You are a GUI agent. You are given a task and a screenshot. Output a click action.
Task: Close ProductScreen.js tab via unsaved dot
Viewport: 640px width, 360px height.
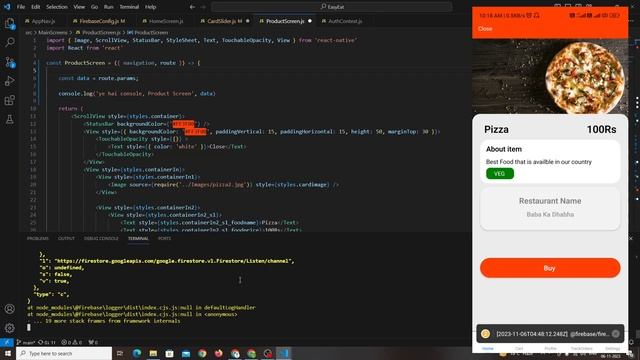tap(310, 21)
